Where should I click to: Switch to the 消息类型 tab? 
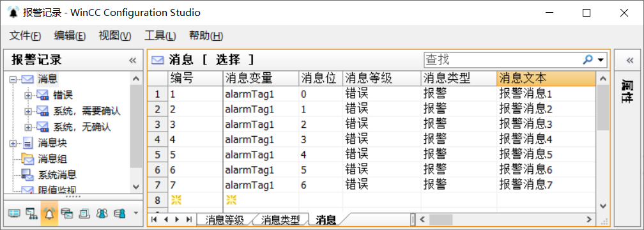pos(280,220)
